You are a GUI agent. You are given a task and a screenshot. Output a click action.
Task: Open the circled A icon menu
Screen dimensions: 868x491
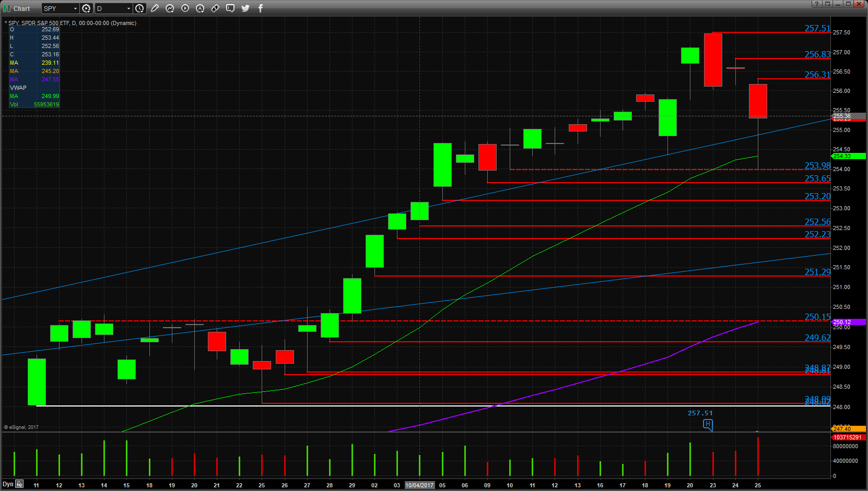click(x=200, y=8)
